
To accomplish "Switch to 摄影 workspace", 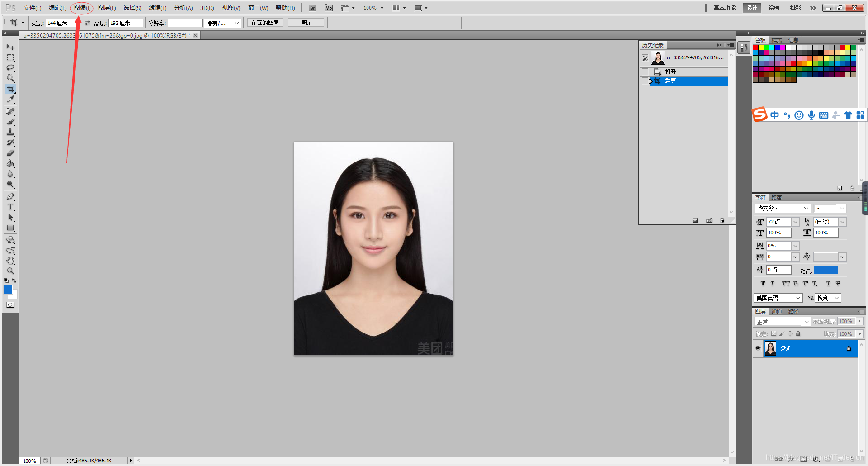I will [x=796, y=8].
